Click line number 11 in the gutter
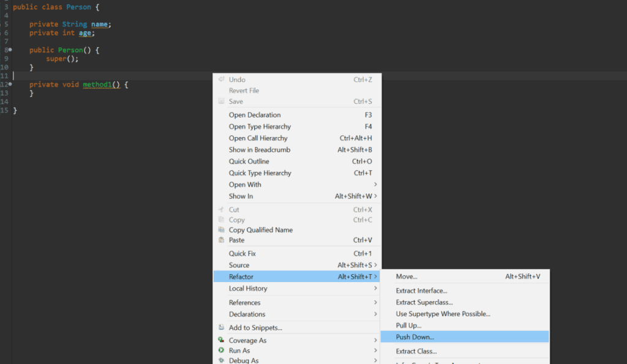Image resolution: width=627 pixels, height=364 pixels. click(x=5, y=76)
